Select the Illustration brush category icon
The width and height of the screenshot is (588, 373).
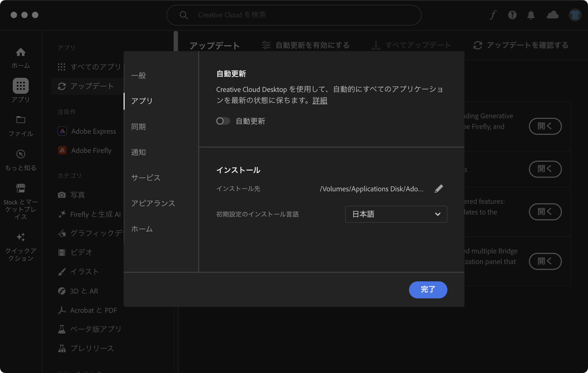point(62,272)
